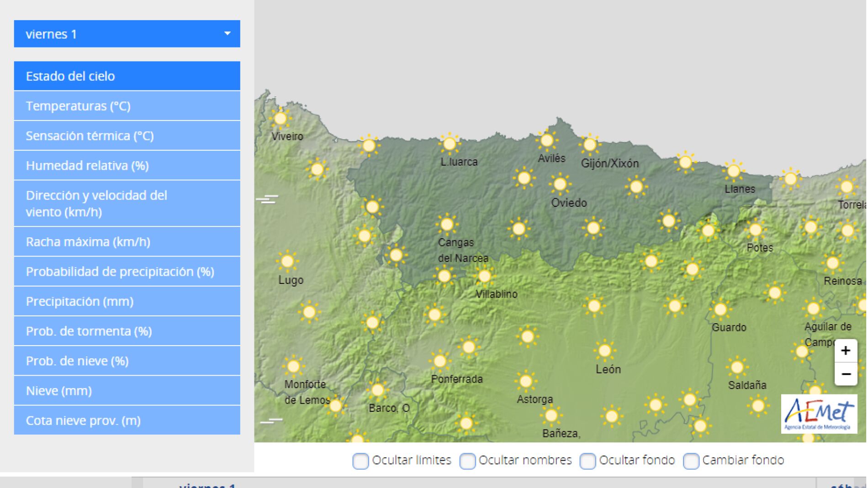Open Cota nieve prov. (m) view
The image size is (868, 488).
click(x=127, y=420)
